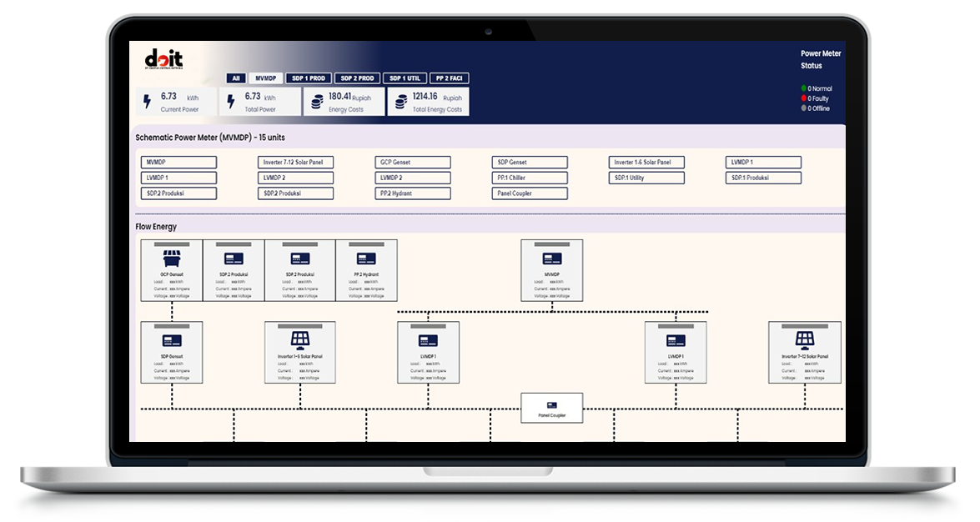The image size is (980, 522).
Task: Switch to the All tab
Action: 236,78
